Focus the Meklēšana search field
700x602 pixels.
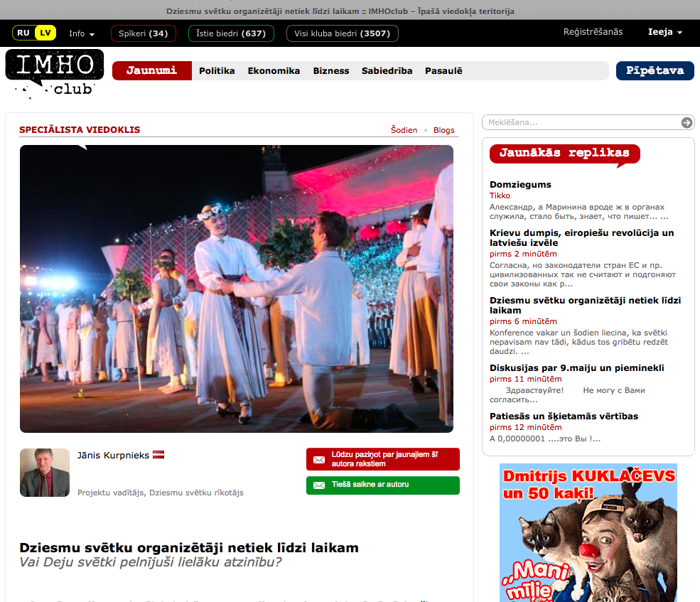pos(579,122)
